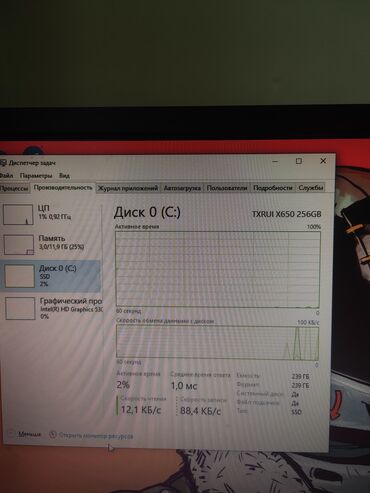The height and width of the screenshot is (493, 370).
Task: Select the Производительность tab
Action: coord(63,188)
